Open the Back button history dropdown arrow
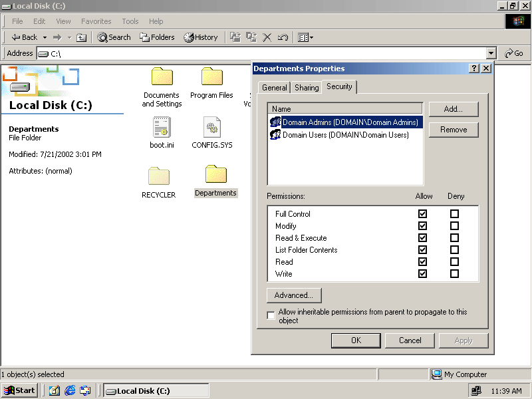532x399 pixels. click(45, 37)
